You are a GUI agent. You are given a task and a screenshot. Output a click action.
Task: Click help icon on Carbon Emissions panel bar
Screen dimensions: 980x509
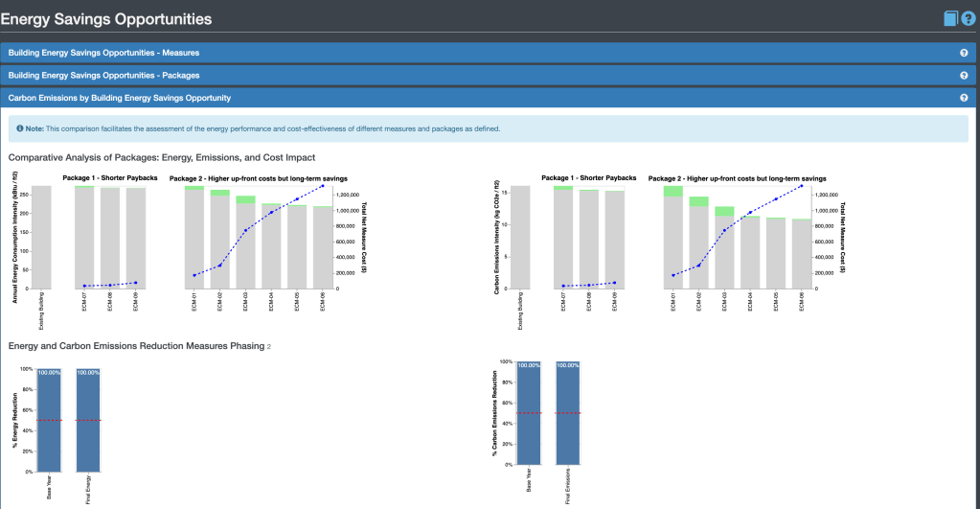pyautogui.click(x=963, y=98)
